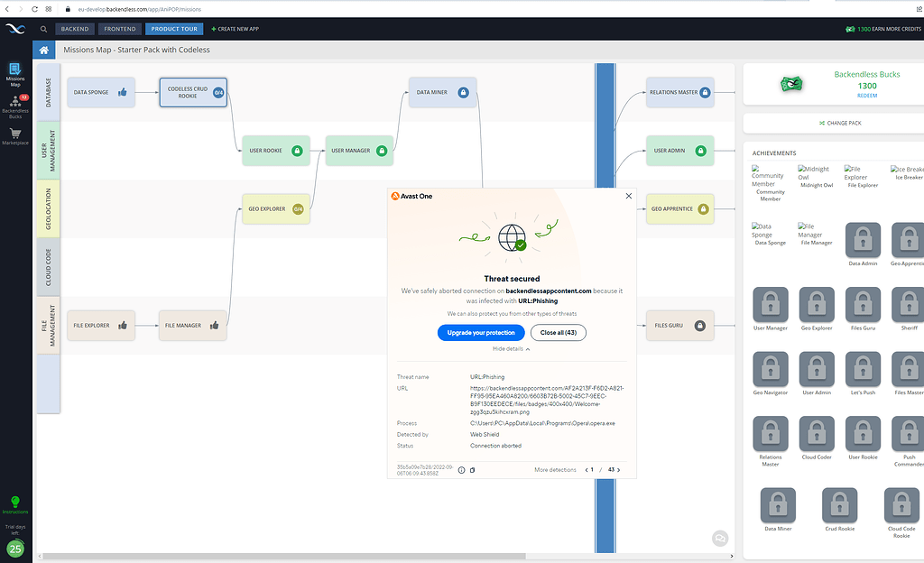Select the PRODUCT TOUR tab
This screenshot has width=924, height=563.
point(174,29)
